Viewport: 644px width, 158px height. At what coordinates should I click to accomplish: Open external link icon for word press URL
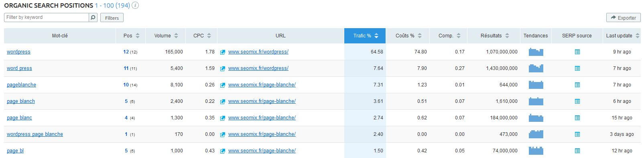pyautogui.click(x=223, y=68)
